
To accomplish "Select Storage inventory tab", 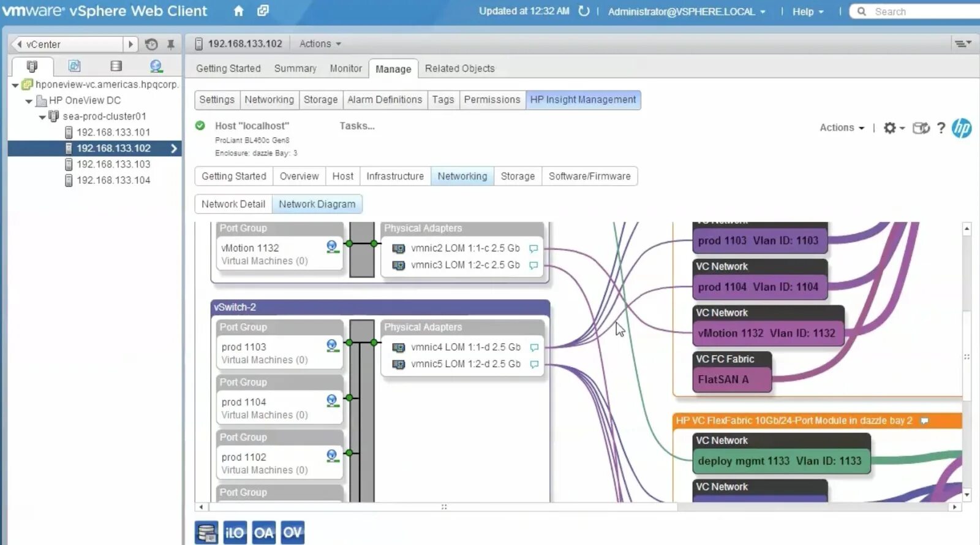I will click(x=116, y=66).
